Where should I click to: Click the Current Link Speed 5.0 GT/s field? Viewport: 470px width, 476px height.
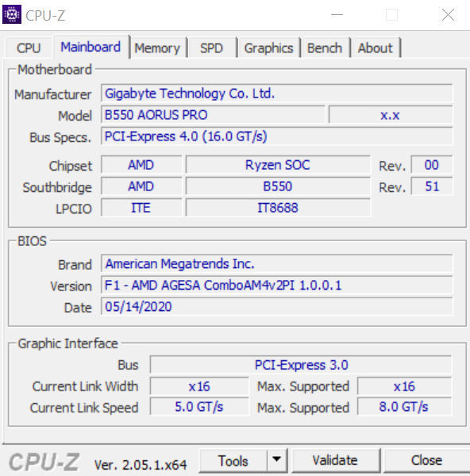coord(199,407)
